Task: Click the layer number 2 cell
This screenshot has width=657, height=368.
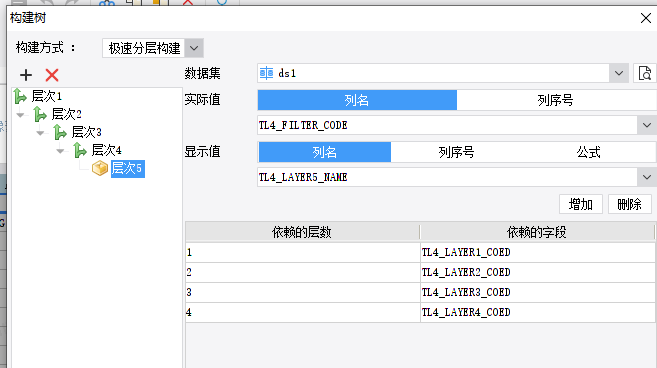Action: [x=303, y=272]
